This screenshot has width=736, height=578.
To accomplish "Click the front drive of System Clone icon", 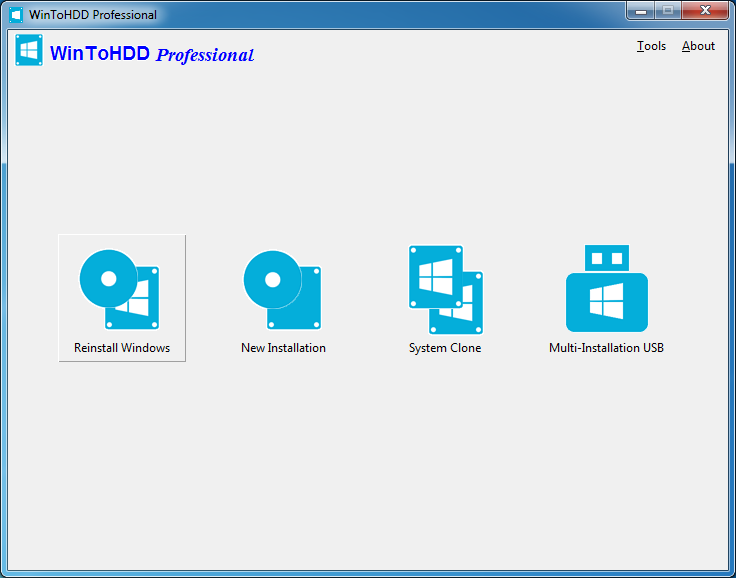I will 436,277.
